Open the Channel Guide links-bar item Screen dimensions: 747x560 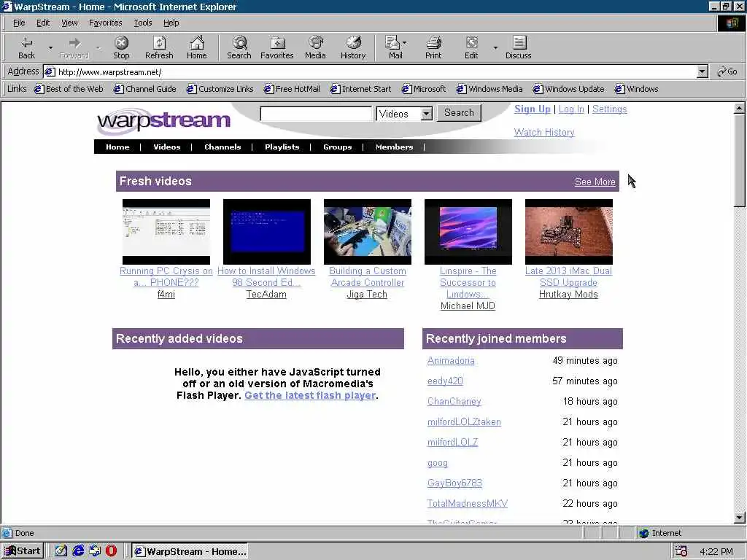click(x=145, y=89)
